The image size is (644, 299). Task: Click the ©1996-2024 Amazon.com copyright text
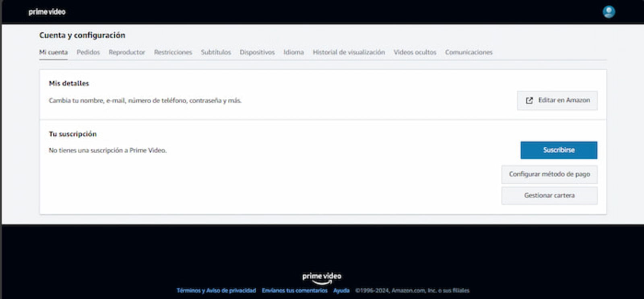pyautogui.click(x=412, y=290)
